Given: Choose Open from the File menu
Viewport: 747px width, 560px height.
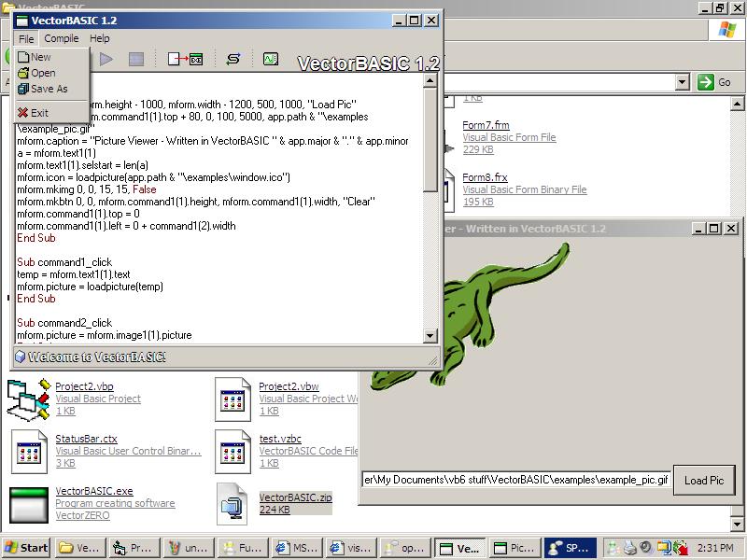Looking at the screenshot, I should [x=43, y=73].
